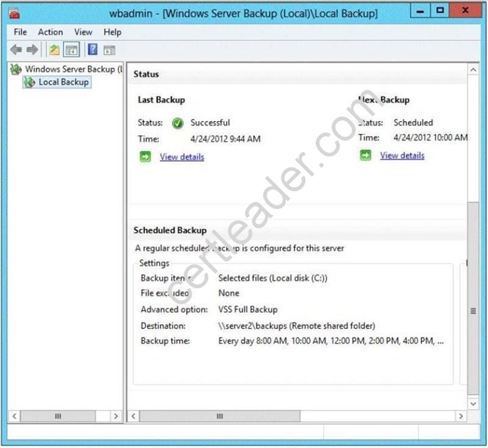The height and width of the screenshot is (448, 488).
Task: Click the Back arrow toolbar icon
Action: (16, 50)
